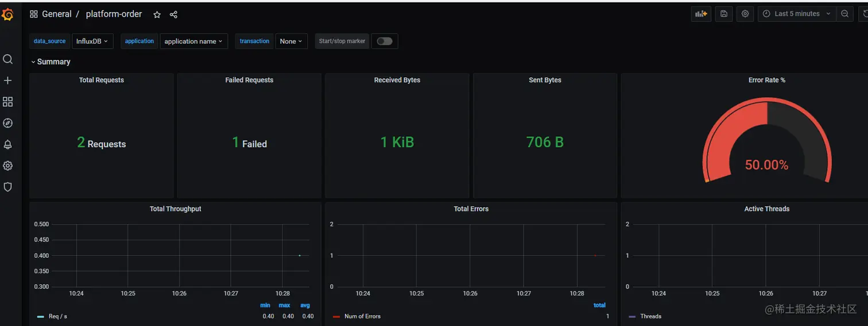Open the Grafana home logo
868x326 pixels.
(x=7, y=15)
